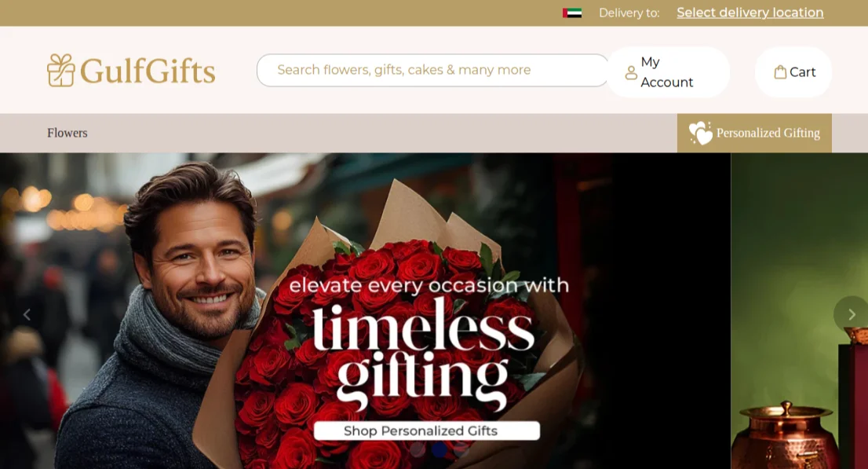
Task: Open the Cart button
Action: [x=793, y=72]
